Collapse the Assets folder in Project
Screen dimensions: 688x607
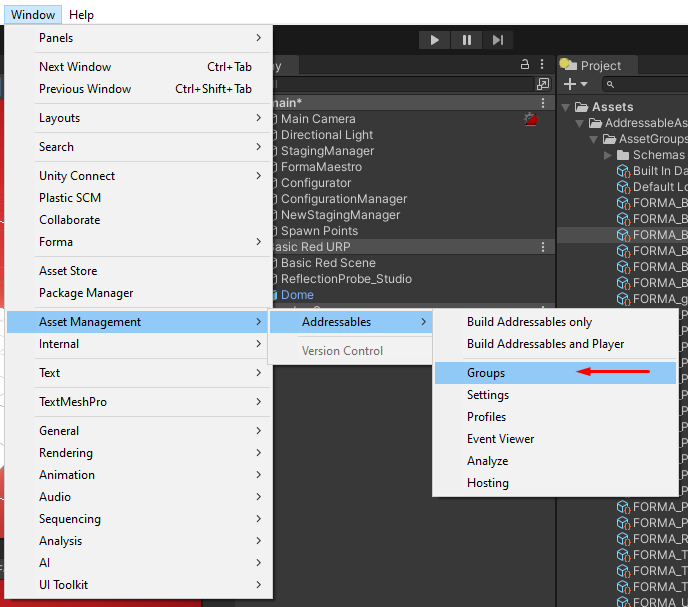tap(566, 107)
